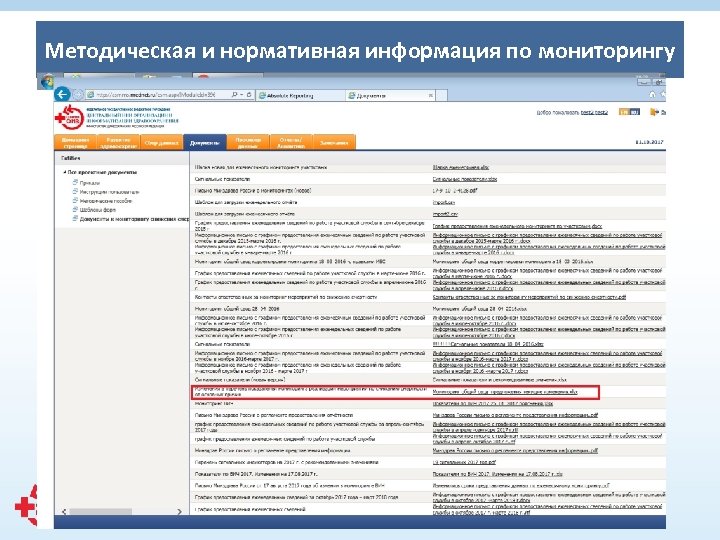Viewport: 720px width, 540px height.
Task: Open a new browser tab
Action: pyautogui.click(x=441, y=95)
